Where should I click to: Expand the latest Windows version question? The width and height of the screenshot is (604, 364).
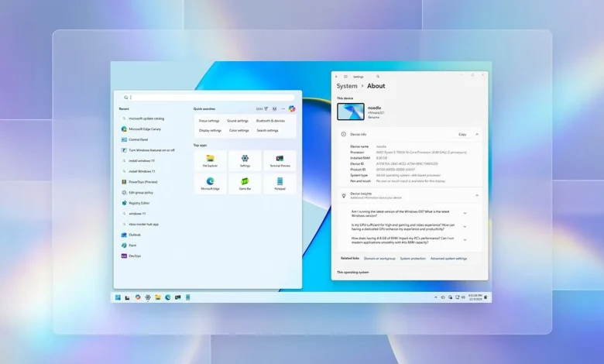coord(465,214)
